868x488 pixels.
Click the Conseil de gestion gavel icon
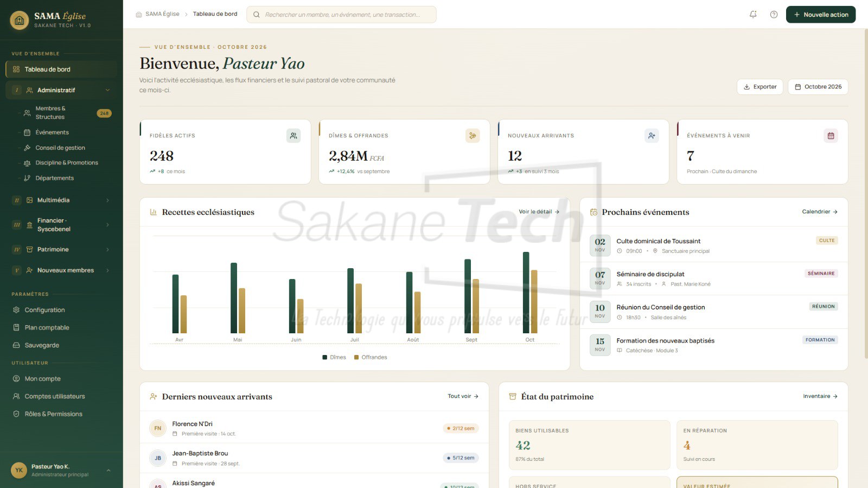tap(27, 148)
